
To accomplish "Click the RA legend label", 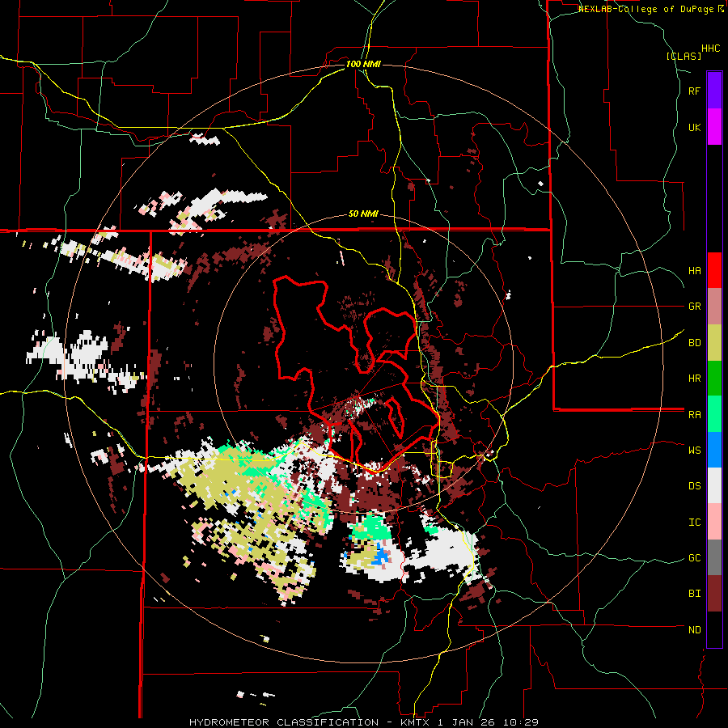I will tap(694, 414).
